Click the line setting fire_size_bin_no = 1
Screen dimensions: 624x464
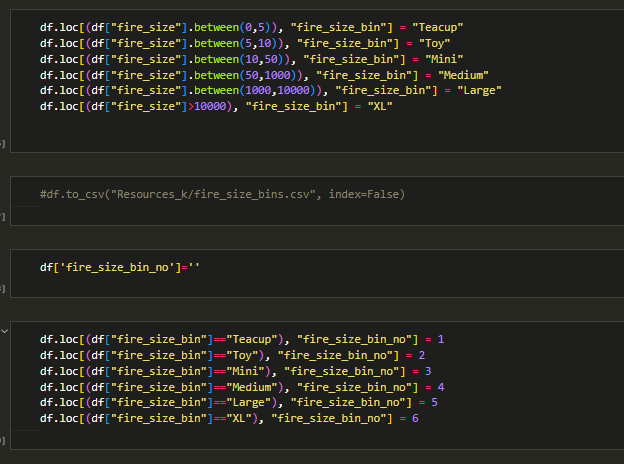click(242, 339)
